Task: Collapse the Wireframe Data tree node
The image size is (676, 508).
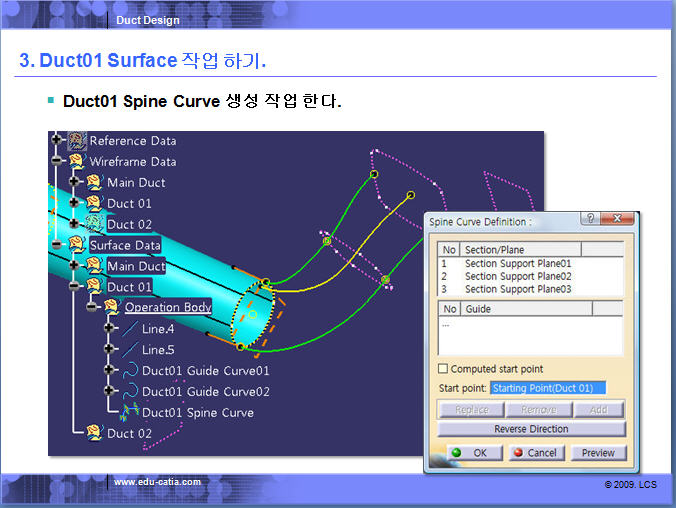Action: [57, 161]
